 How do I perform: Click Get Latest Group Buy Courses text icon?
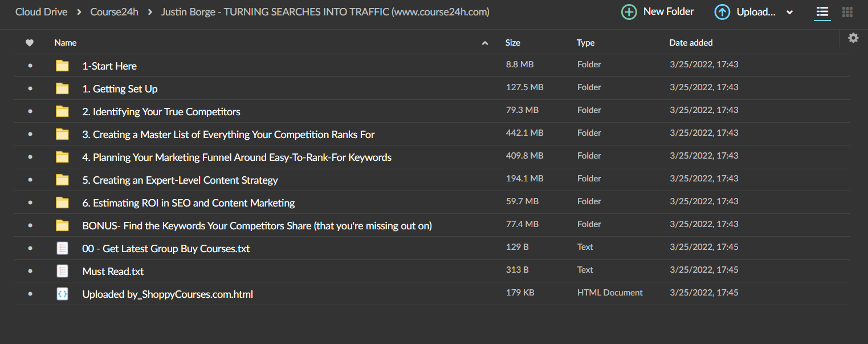coord(62,248)
